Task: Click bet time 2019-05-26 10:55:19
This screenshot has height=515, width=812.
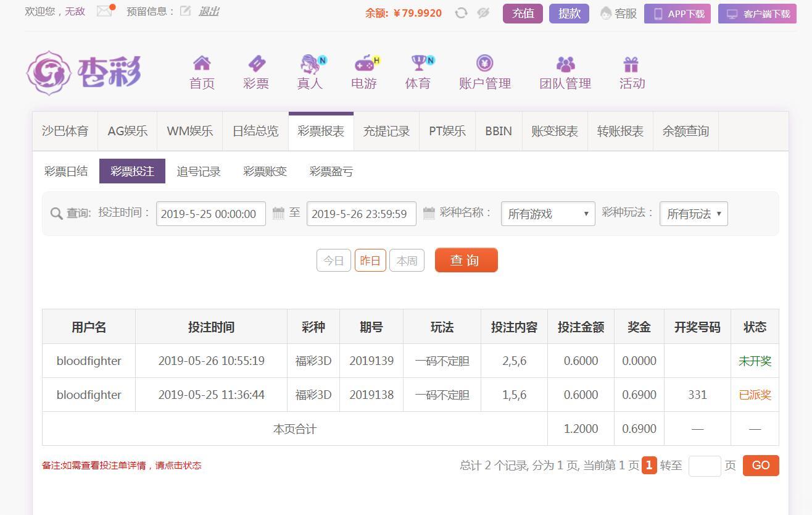Action: coord(211,361)
